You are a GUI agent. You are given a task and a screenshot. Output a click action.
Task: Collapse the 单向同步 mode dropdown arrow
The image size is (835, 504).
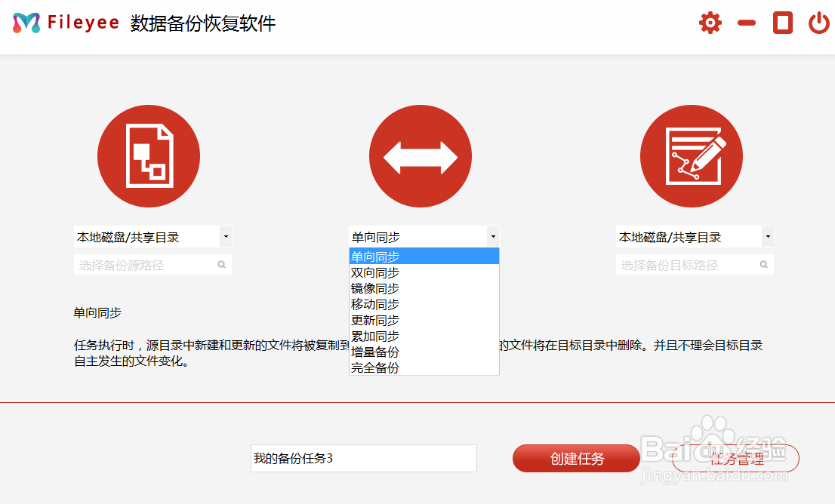(x=493, y=236)
